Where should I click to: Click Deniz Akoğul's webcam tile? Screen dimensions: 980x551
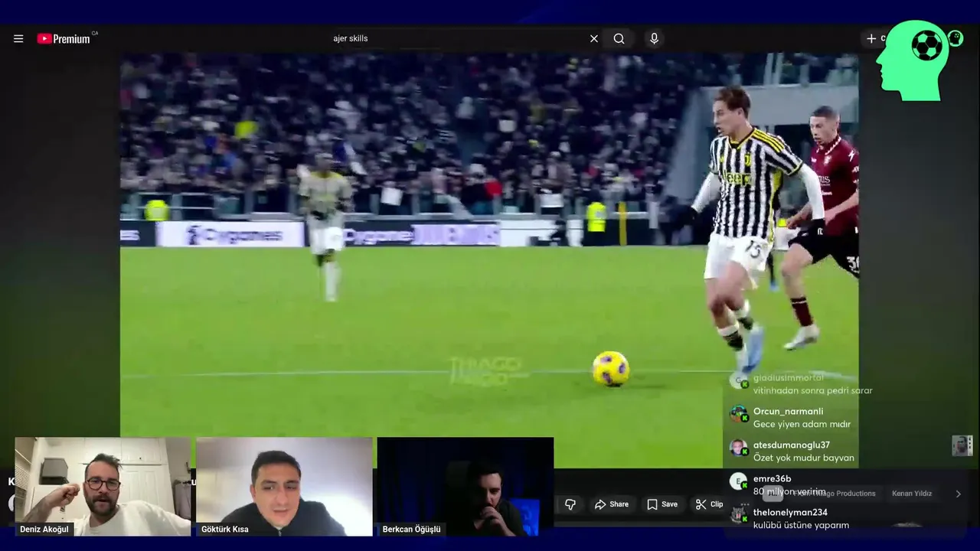coord(103,487)
